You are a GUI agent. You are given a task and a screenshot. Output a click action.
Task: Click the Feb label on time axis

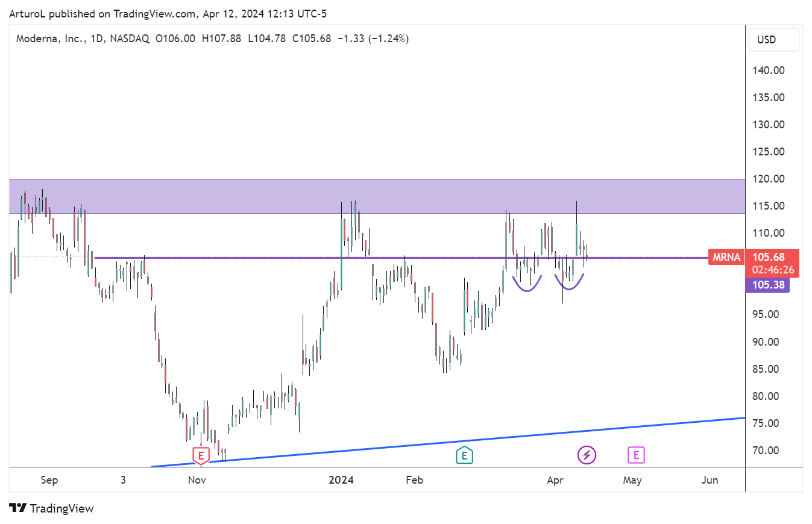414,480
